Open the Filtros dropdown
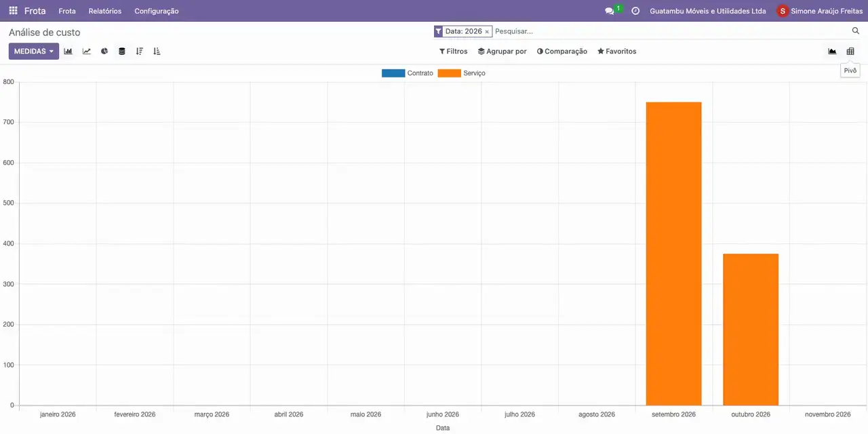The height and width of the screenshot is (434, 868). [454, 52]
